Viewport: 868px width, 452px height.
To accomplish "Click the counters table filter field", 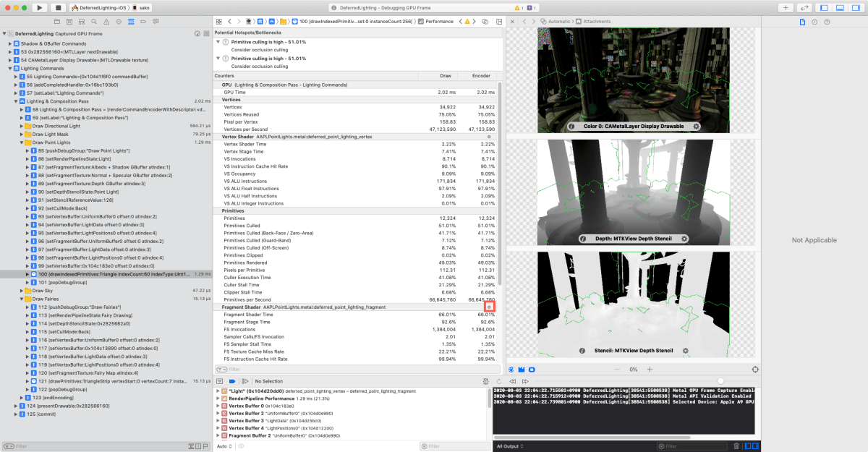I will coord(357,369).
